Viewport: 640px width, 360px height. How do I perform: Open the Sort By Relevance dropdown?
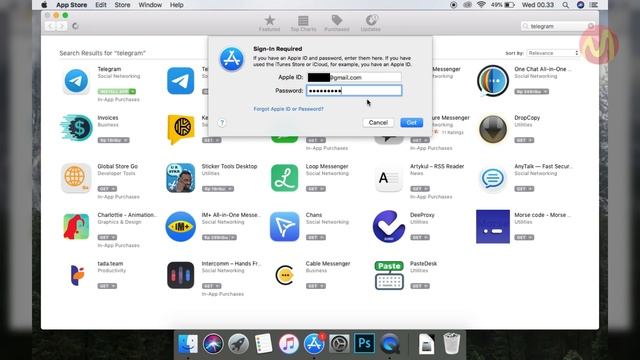click(553, 53)
